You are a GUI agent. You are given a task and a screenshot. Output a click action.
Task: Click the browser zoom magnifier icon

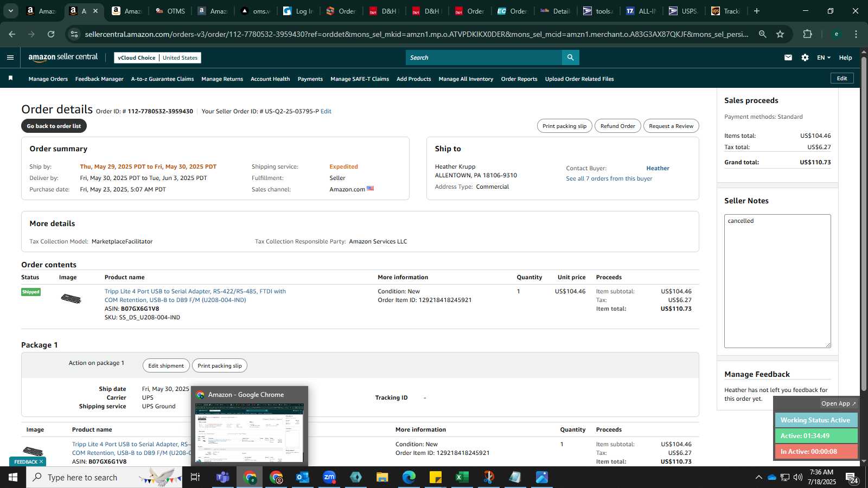coord(762,34)
